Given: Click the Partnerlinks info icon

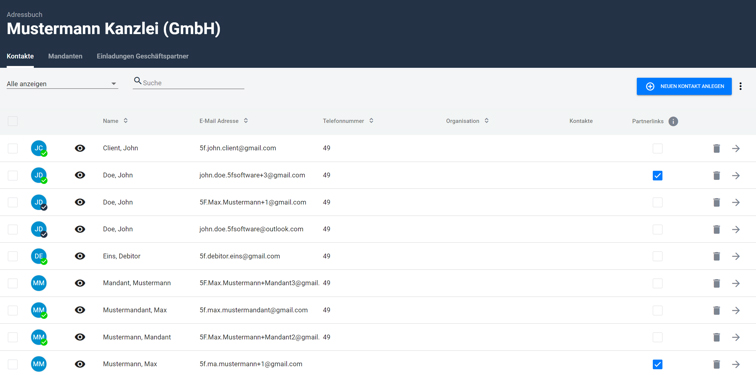Looking at the screenshot, I should tap(674, 121).
